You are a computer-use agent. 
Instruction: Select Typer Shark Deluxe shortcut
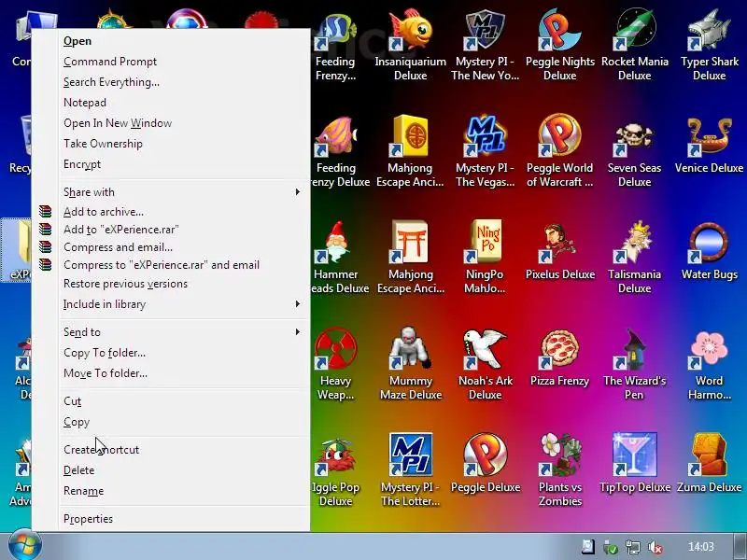tap(710, 31)
